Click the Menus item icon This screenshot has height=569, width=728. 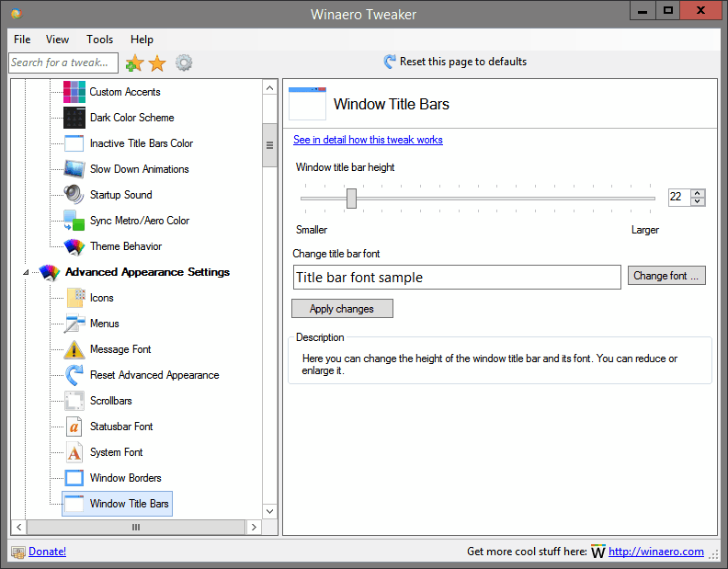pos(74,324)
